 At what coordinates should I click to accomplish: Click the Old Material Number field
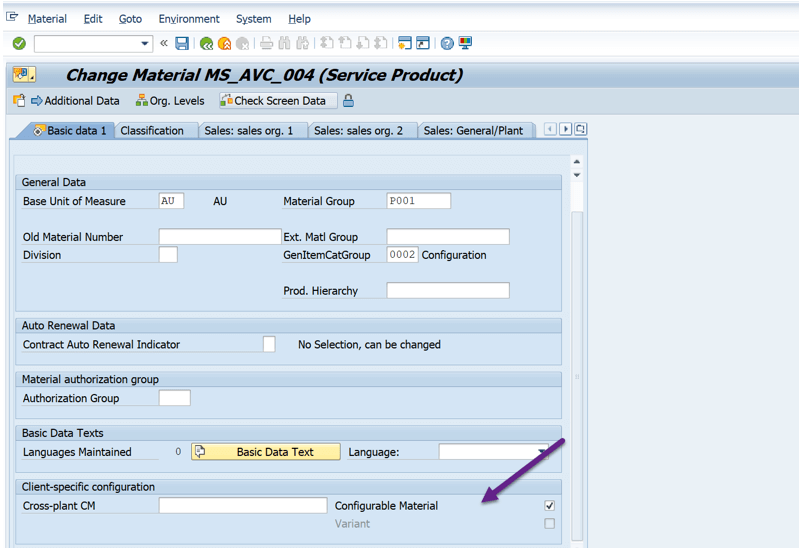pyautogui.click(x=220, y=237)
